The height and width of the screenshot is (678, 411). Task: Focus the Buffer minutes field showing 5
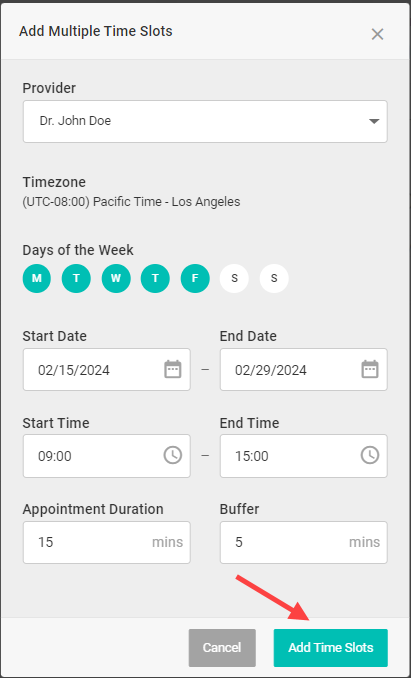304,542
